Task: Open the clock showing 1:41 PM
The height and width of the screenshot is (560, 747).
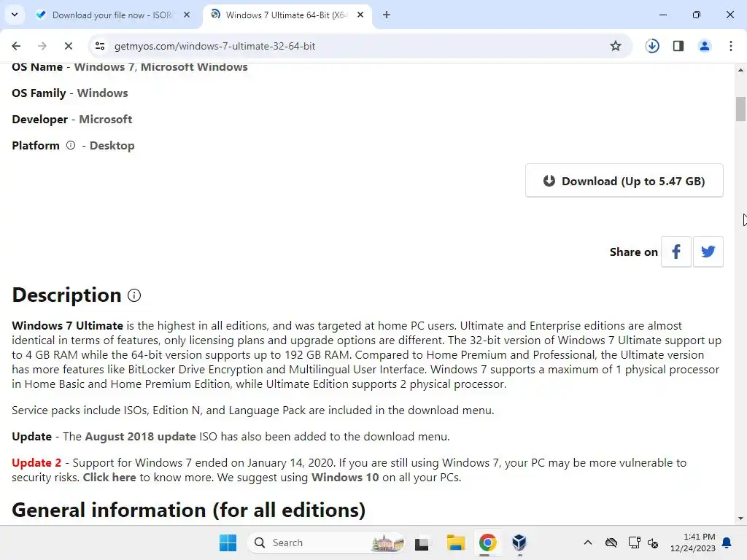Action: [693, 542]
